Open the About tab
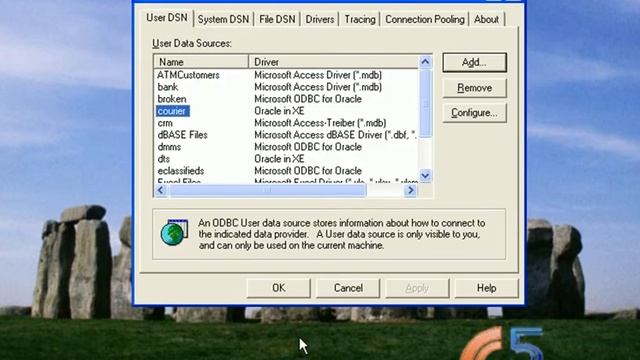Image resolution: width=640 pixels, height=360 pixels. pos(486,19)
